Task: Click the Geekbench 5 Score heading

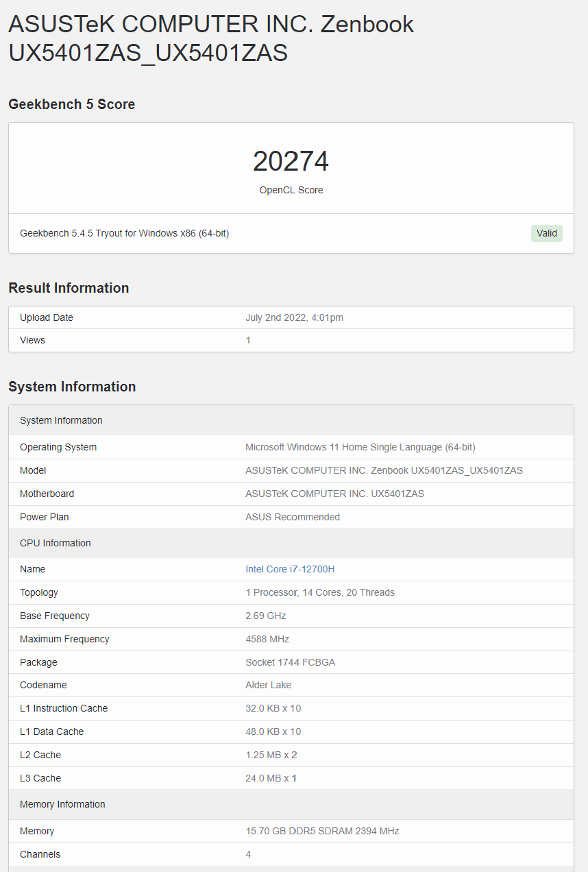Action: tap(72, 104)
